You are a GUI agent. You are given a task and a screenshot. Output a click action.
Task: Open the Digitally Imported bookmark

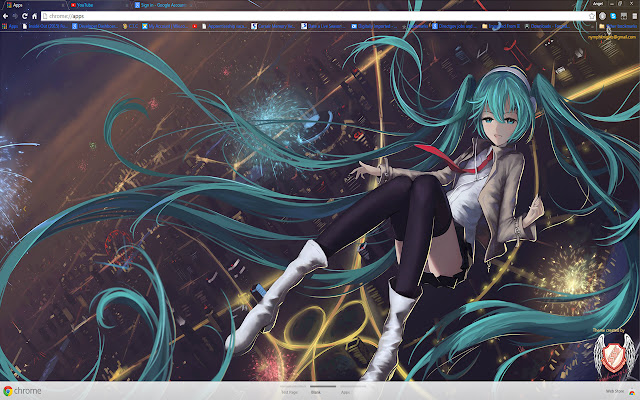(374, 26)
